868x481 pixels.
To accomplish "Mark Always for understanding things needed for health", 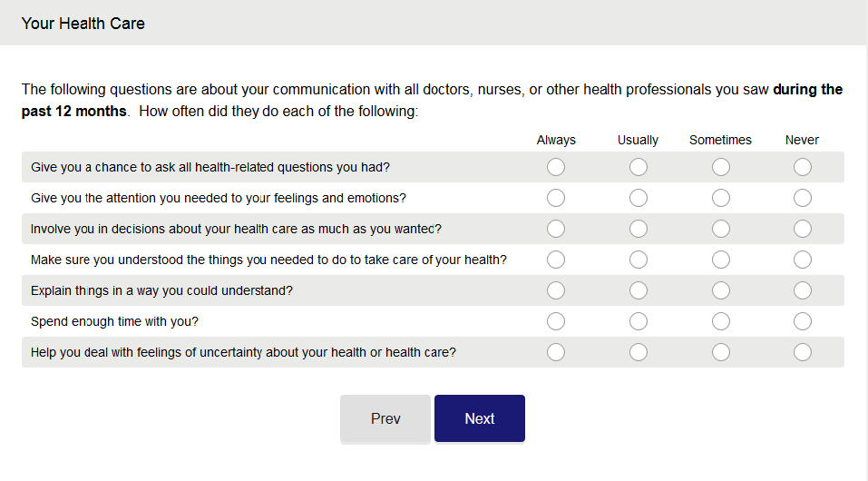I will (556, 260).
